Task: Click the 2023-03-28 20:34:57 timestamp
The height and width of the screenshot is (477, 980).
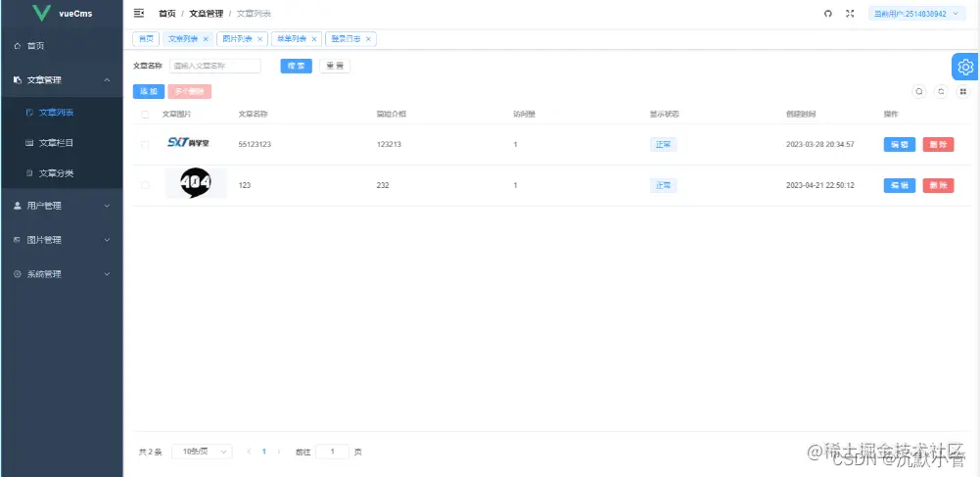Action: tap(820, 144)
